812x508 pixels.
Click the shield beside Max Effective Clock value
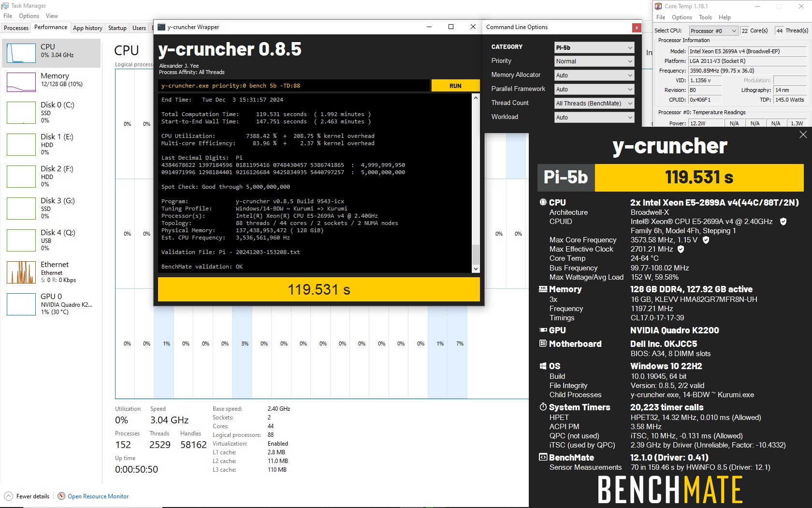tap(681, 249)
